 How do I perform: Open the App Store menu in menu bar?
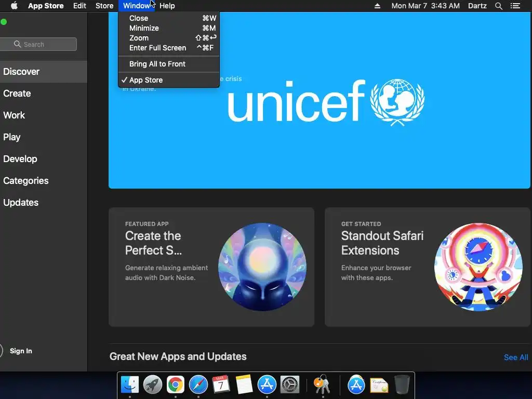[46, 6]
